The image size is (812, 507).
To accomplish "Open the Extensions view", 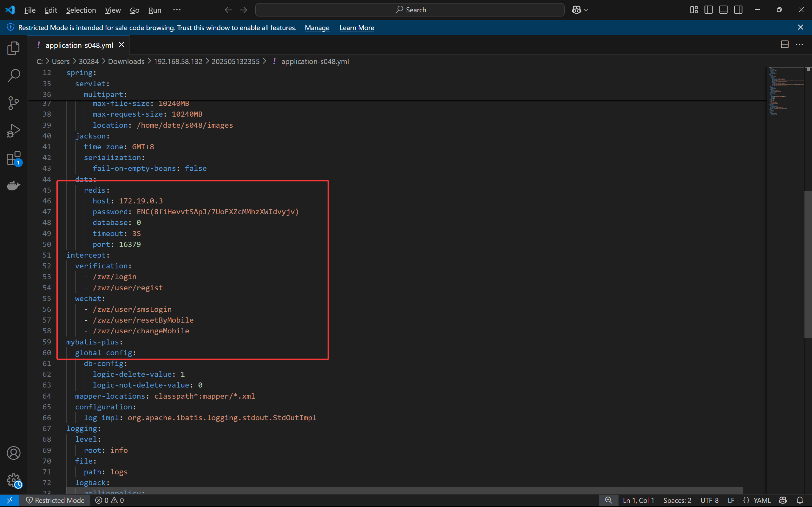I will click(13, 158).
